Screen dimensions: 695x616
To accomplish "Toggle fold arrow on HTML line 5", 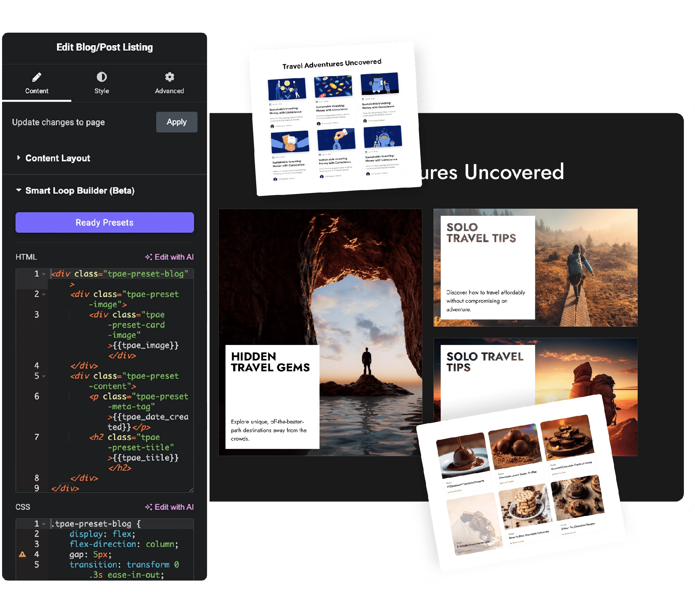I will (44, 376).
